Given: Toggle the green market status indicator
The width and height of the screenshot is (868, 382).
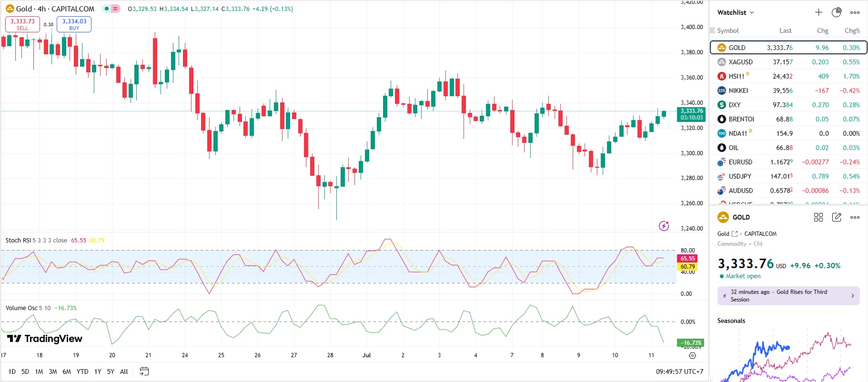Looking at the screenshot, I should coord(107,9).
